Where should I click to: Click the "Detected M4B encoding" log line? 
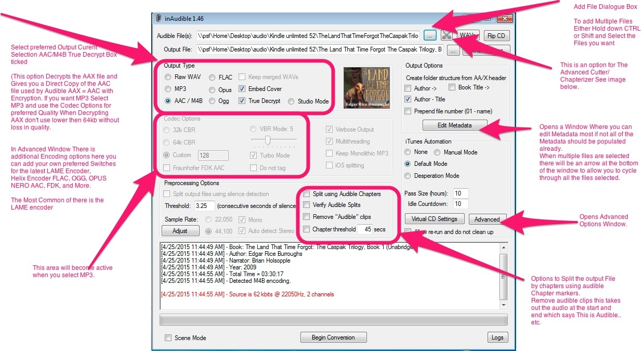tap(225, 281)
